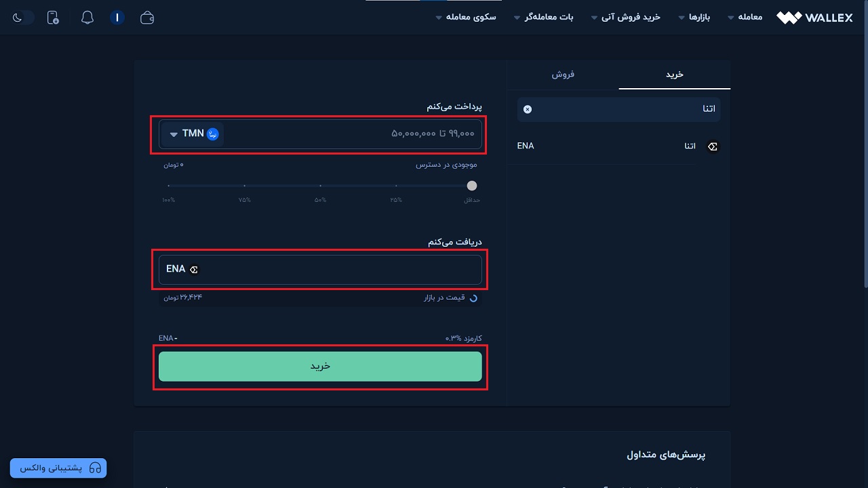Clear the اتنا search field with the X icon
868x488 pixels.
[x=528, y=109]
